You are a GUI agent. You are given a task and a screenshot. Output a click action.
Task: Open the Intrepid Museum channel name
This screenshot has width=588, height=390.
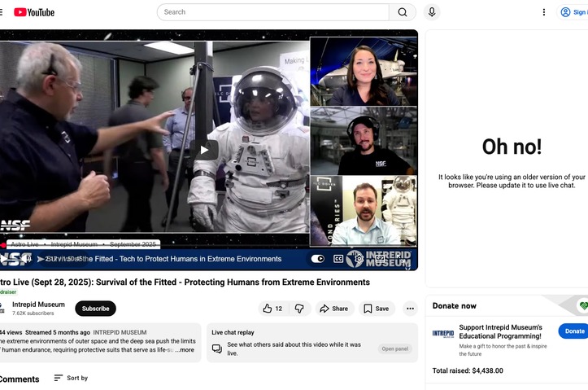point(38,305)
